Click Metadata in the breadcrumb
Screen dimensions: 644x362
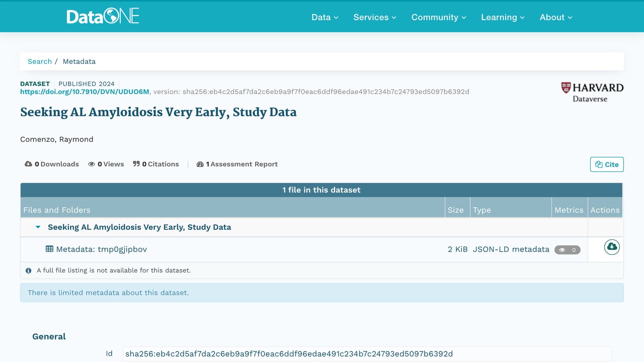click(79, 61)
